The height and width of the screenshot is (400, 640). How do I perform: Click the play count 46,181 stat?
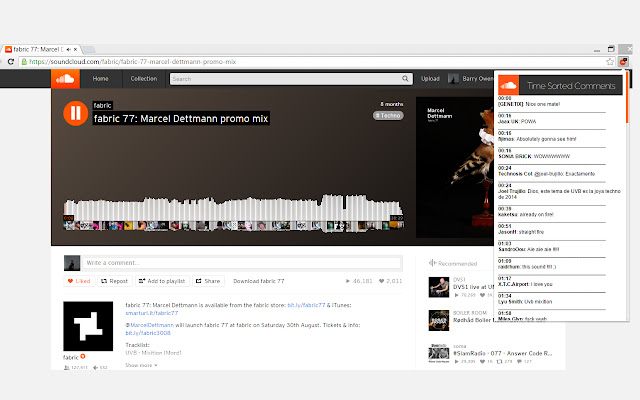359,281
